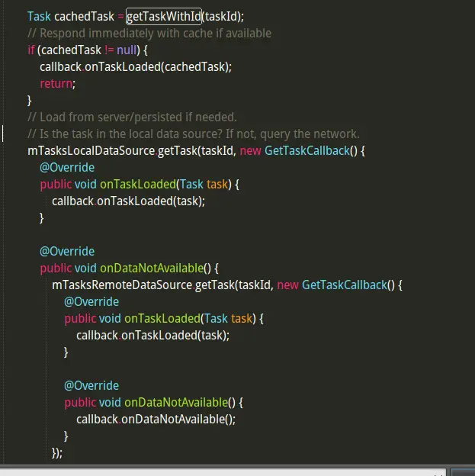Click the != operator in the if condition
The height and width of the screenshot is (476, 475).
click(109, 50)
